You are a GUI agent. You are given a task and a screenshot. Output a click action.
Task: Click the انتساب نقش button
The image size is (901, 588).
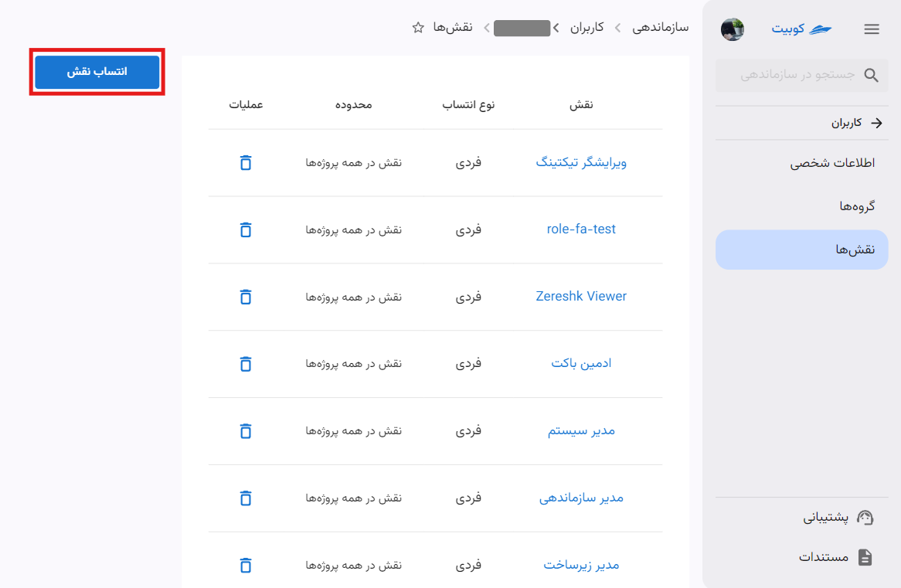pyautogui.click(x=97, y=72)
